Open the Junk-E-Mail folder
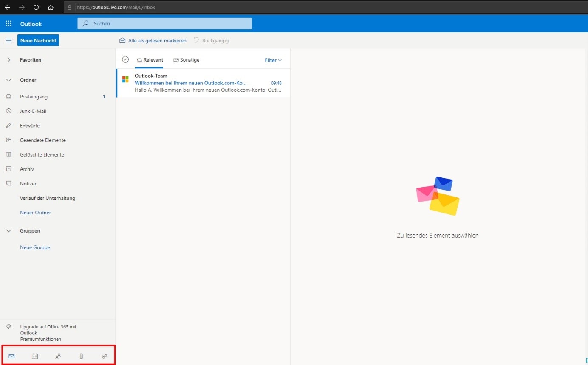The width and height of the screenshot is (588, 365). pyautogui.click(x=58, y=111)
